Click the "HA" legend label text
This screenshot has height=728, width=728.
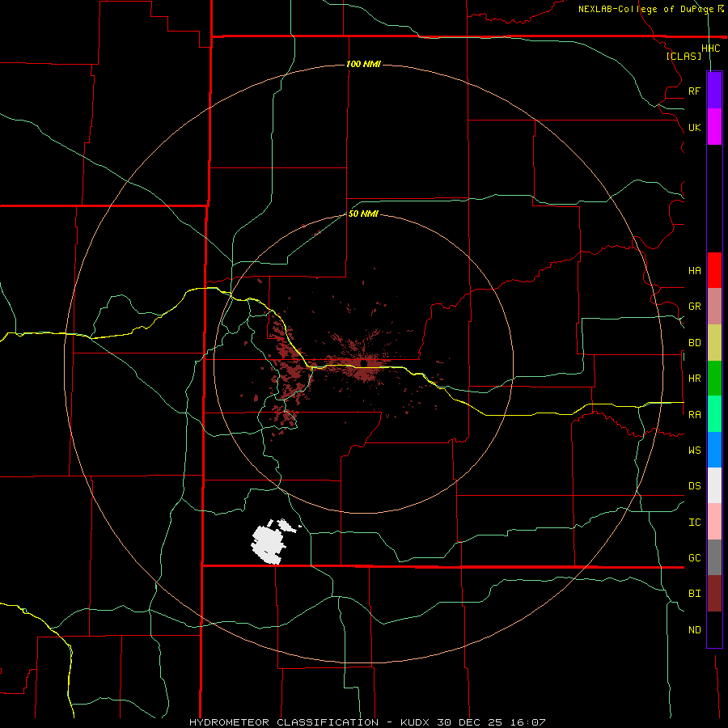(x=694, y=271)
